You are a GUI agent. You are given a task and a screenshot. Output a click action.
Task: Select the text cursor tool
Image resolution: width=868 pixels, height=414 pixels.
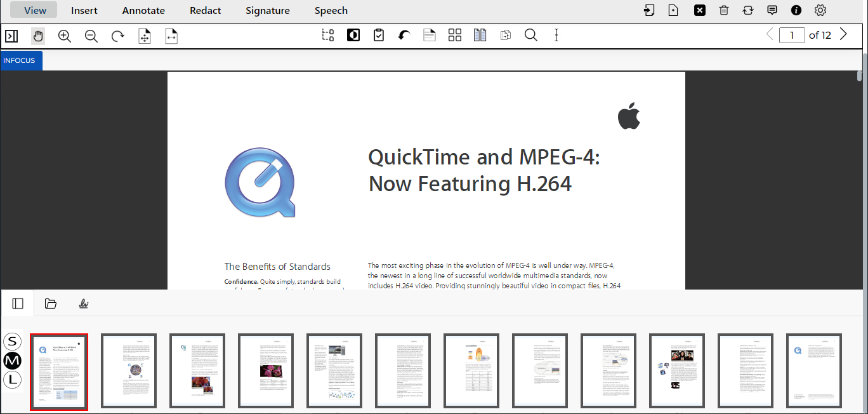click(556, 36)
